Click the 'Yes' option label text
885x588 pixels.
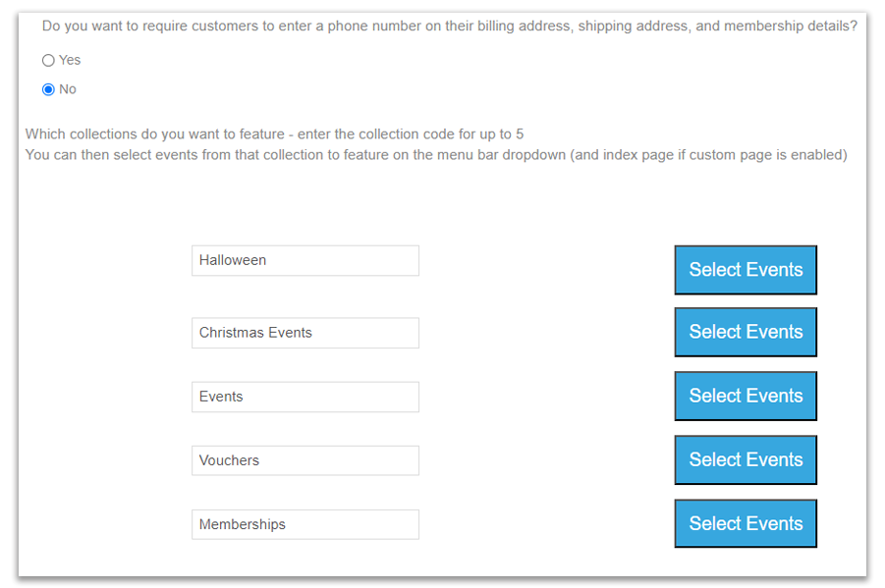(x=70, y=60)
